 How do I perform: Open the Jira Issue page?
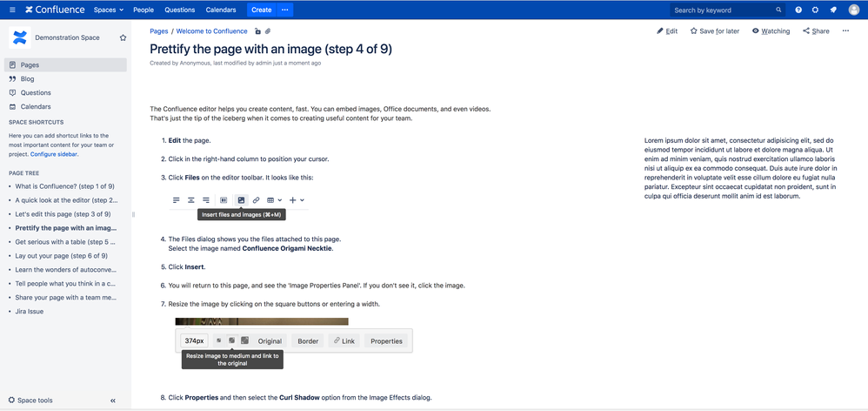click(30, 311)
